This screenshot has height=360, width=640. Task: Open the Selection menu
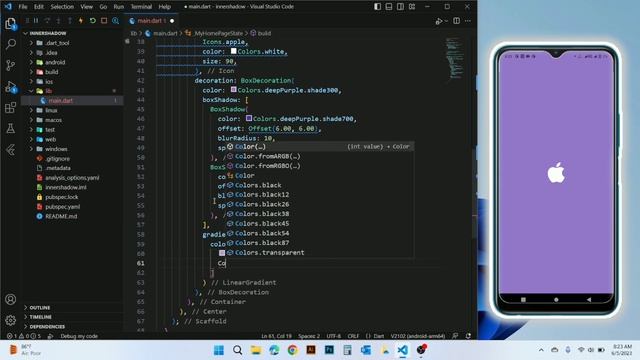click(62, 7)
